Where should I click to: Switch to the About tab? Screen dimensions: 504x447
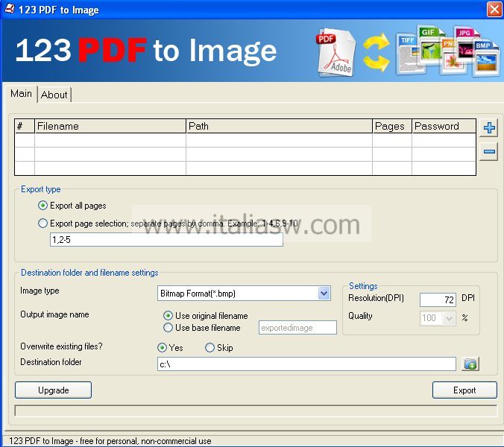click(54, 95)
